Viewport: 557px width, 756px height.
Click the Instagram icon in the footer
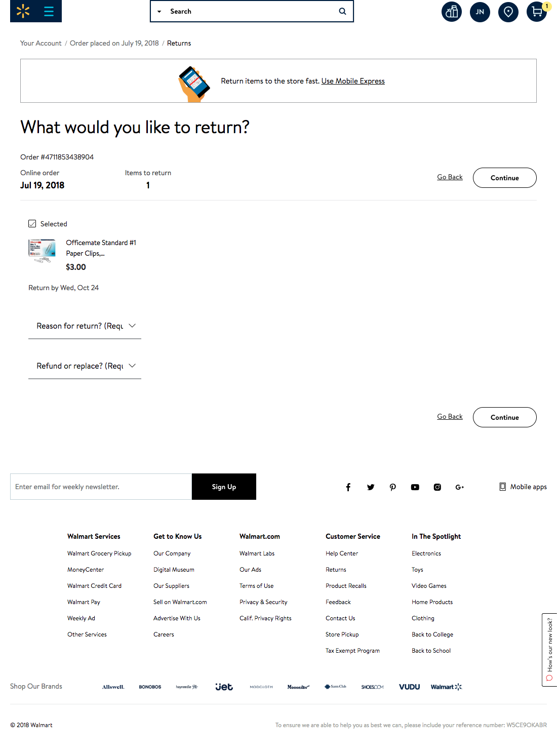pyautogui.click(x=437, y=487)
